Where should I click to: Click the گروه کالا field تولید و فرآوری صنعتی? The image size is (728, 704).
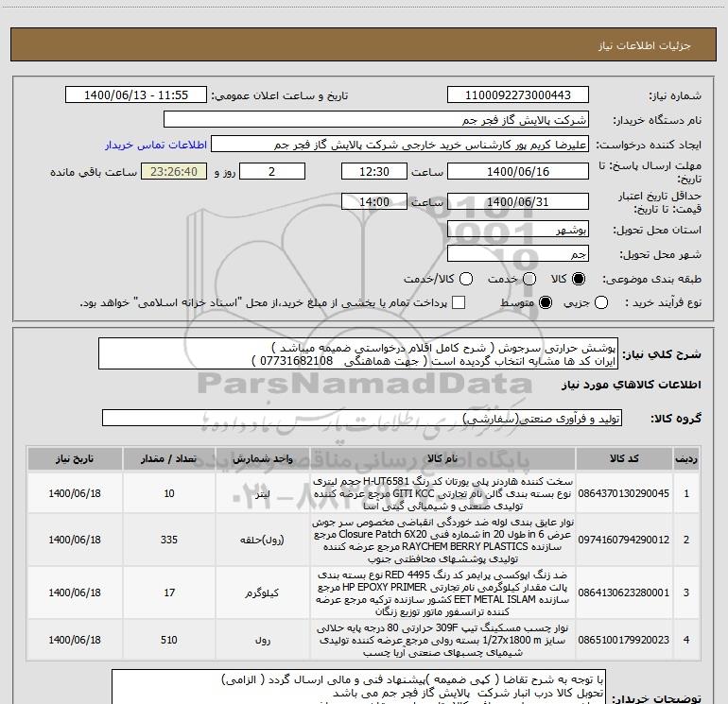(362, 418)
